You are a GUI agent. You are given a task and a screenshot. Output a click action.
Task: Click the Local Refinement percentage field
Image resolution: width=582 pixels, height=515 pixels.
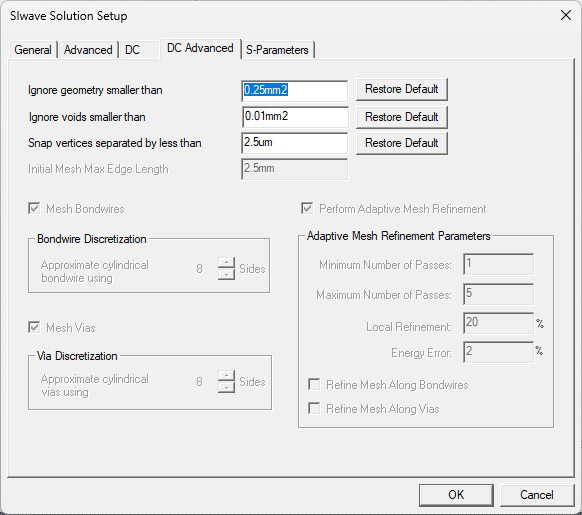[x=498, y=323]
